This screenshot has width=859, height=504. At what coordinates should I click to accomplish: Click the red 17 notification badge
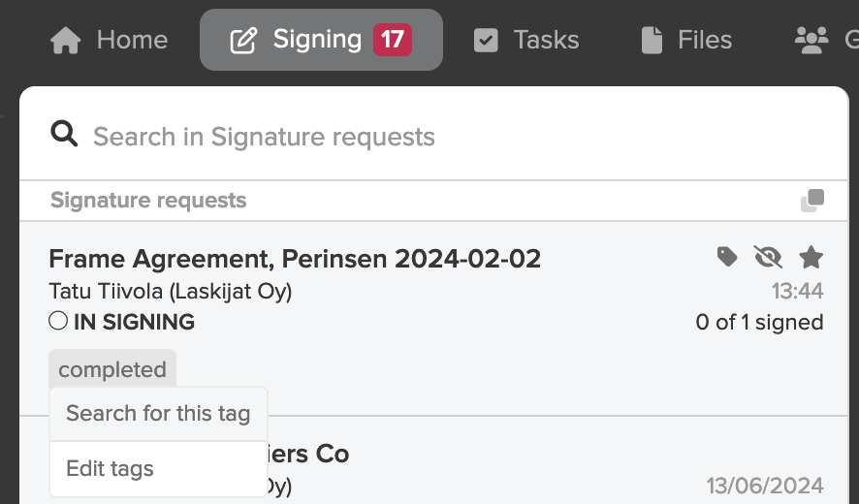[x=393, y=40]
